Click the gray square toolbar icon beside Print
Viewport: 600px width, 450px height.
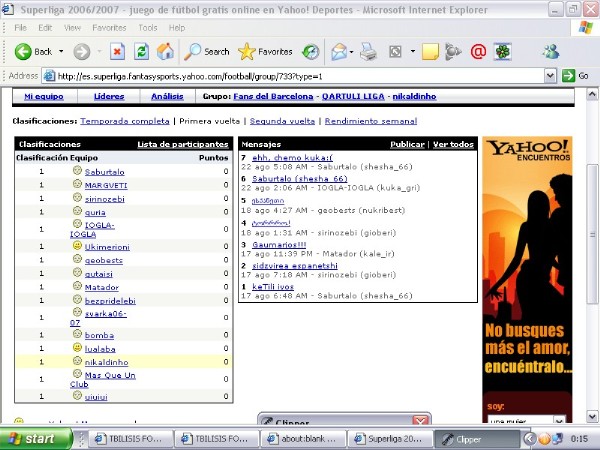pyautogui.click(x=395, y=51)
